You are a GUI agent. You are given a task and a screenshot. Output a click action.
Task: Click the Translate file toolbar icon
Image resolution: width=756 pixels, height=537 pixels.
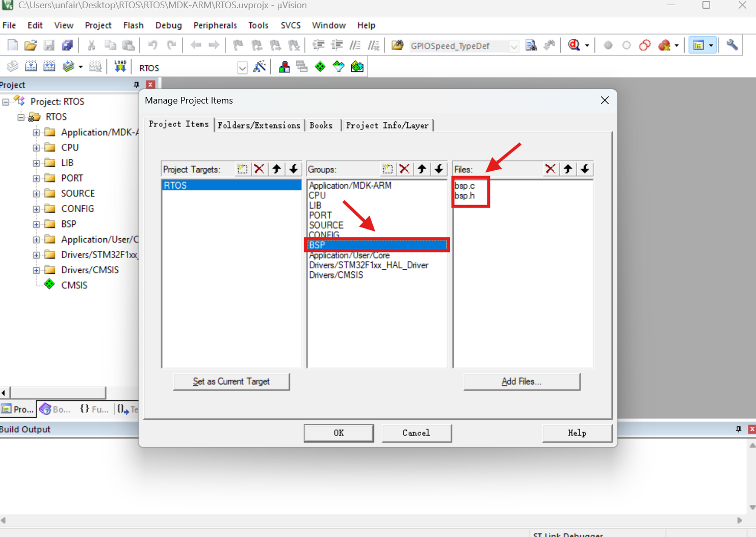[x=13, y=66]
